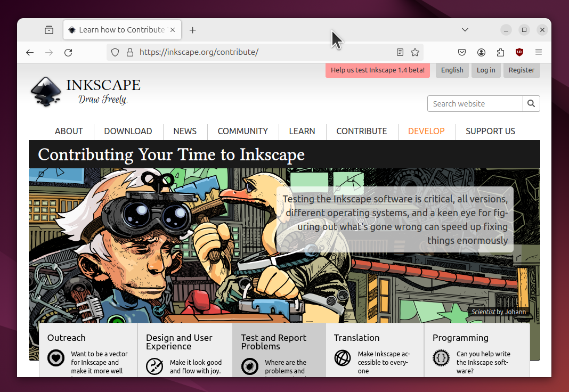This screenshot has height=392, width=569.
Task: Expand the list all tabs chevron
Action: pyautogui.click(x=465, y=30)
